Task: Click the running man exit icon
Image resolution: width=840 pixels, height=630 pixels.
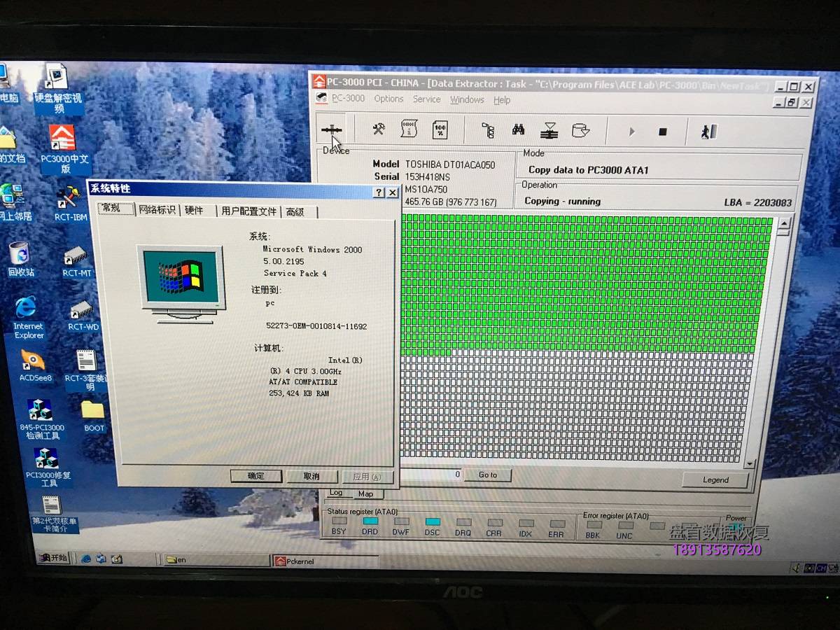Action: point(709,132)
